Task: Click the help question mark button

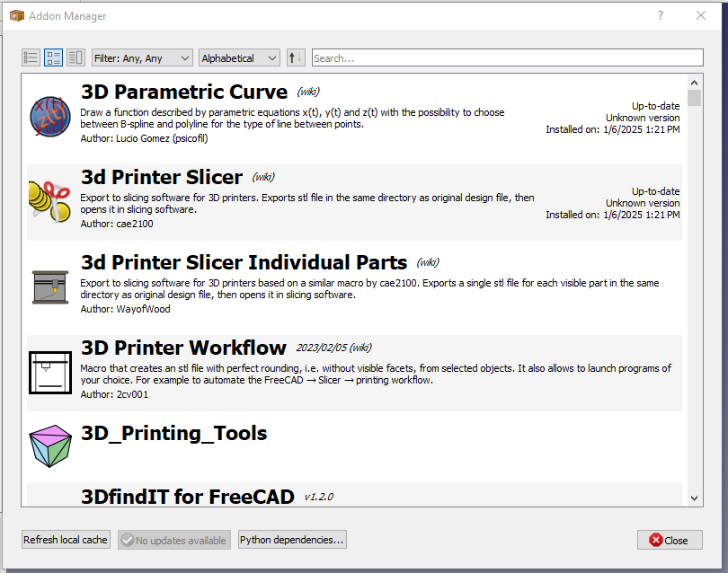Action: (661, 15)
